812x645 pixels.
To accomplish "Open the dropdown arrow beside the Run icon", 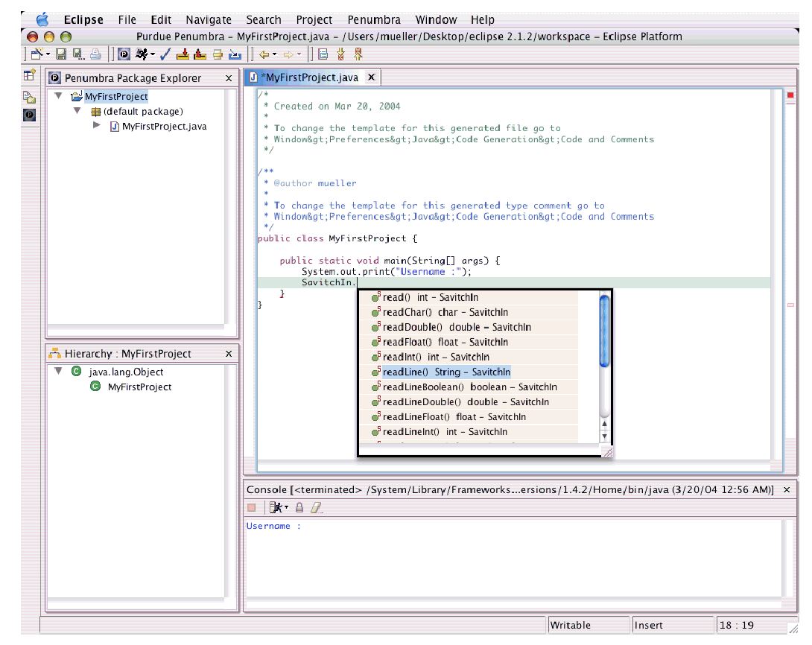I will tap(153, 54).
